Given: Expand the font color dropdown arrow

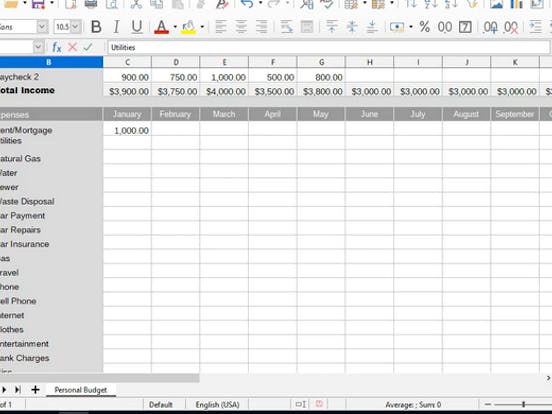Looking at the screenshot, I should click(x=175, y=27).
